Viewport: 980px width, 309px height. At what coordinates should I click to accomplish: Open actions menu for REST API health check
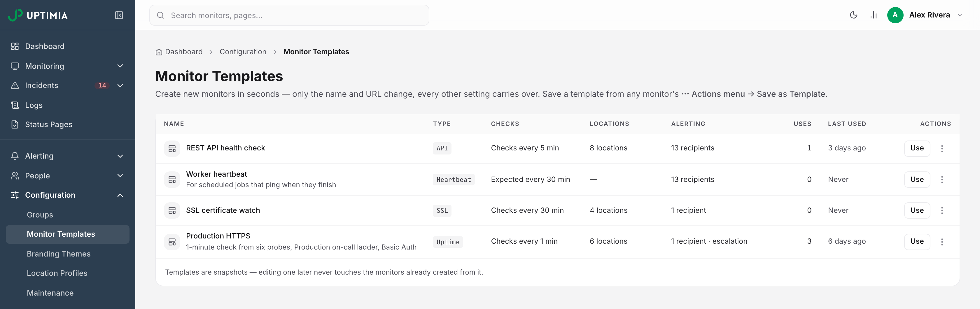tap(942, 149)
